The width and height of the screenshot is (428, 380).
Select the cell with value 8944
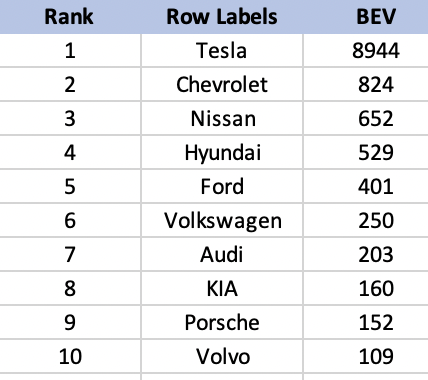point(366,51)
